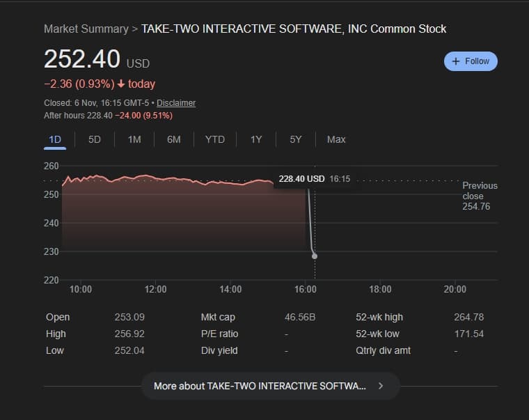Open the Market Summary link
Screen dimensions: 529x420
(x=86, y=29)
